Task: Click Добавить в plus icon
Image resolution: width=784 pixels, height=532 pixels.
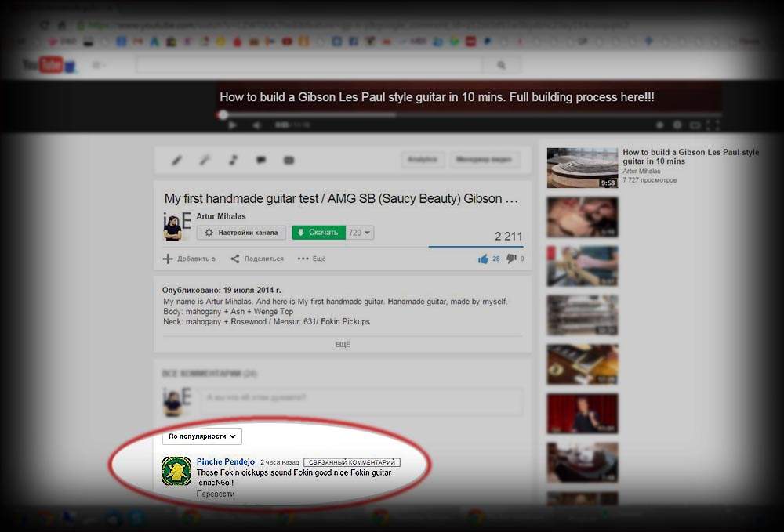Action: tap(168, 259)
